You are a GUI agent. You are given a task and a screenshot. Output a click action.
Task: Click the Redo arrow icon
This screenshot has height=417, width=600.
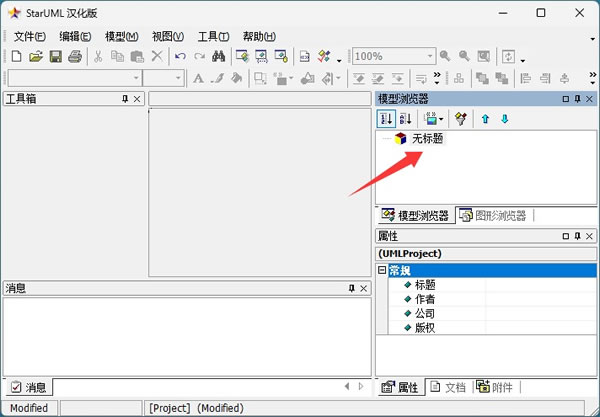[199, 57]
